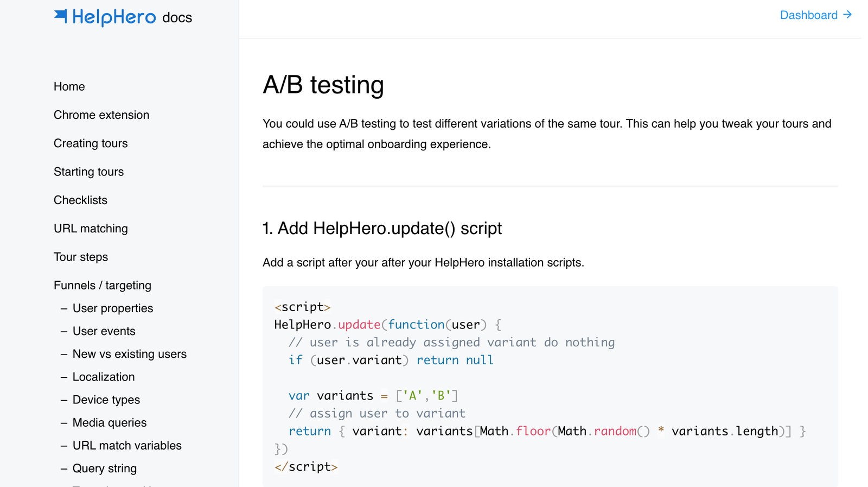868x487 pixels.
Task: Click the Dashboard arrow icon
Action: pyautogui.click(x=847, y=15)
